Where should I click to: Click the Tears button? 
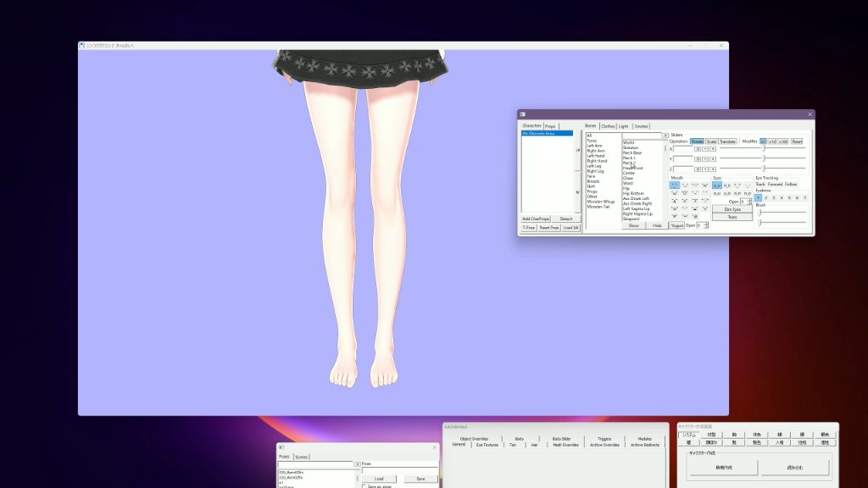[x=732, y=217]
